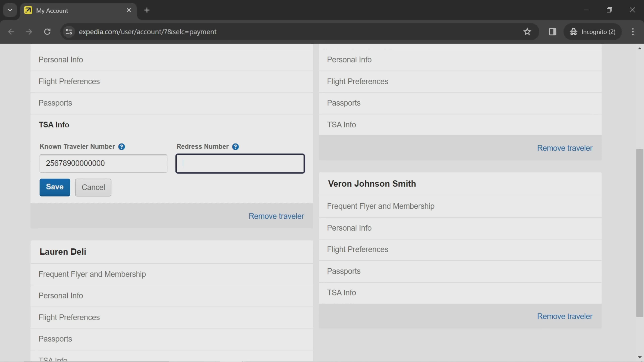Open the Chrome three-dot menu
Image resolution: width=644 pixels, height=362 pixels.
click(x=633, y=32)
